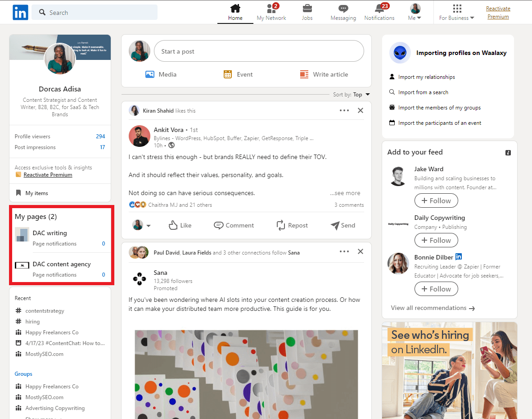Comment on Ankit Vora's post
The image size is (532, 419).
tap(234, 225)
